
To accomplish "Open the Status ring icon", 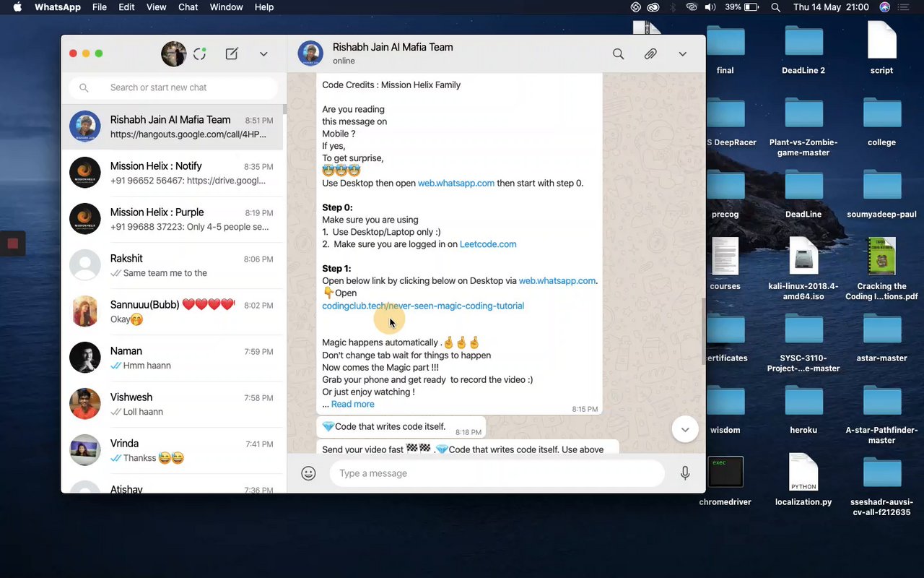I will [200, 54].
